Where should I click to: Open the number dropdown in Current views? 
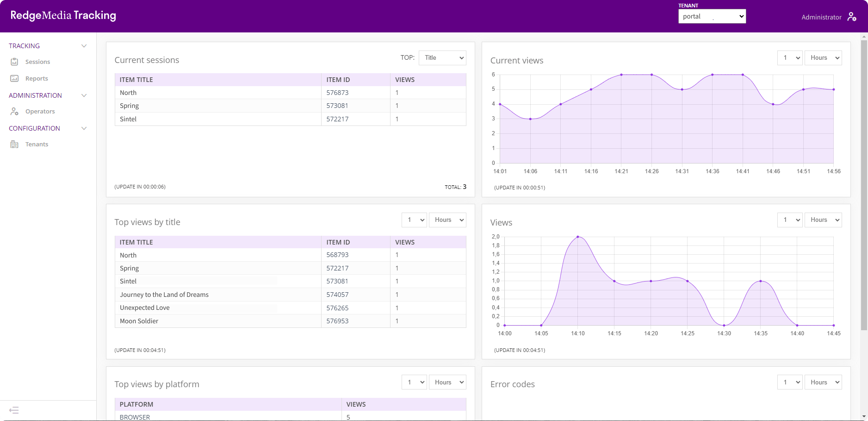[790, 58]
